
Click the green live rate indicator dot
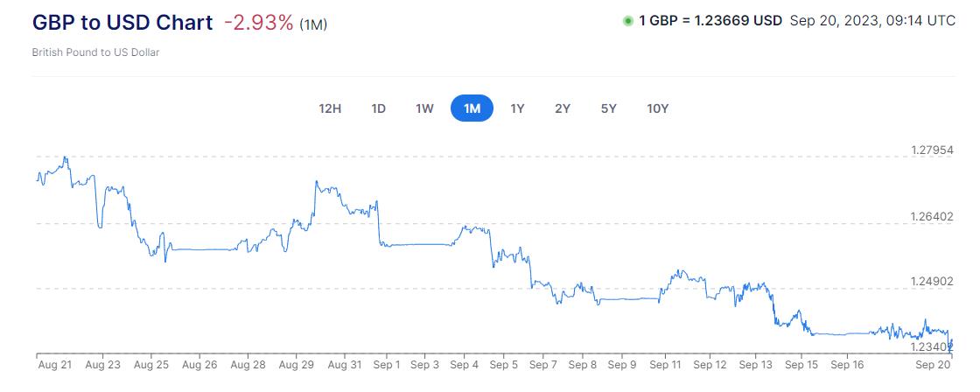pyautogui.click(x=627, y=22)
